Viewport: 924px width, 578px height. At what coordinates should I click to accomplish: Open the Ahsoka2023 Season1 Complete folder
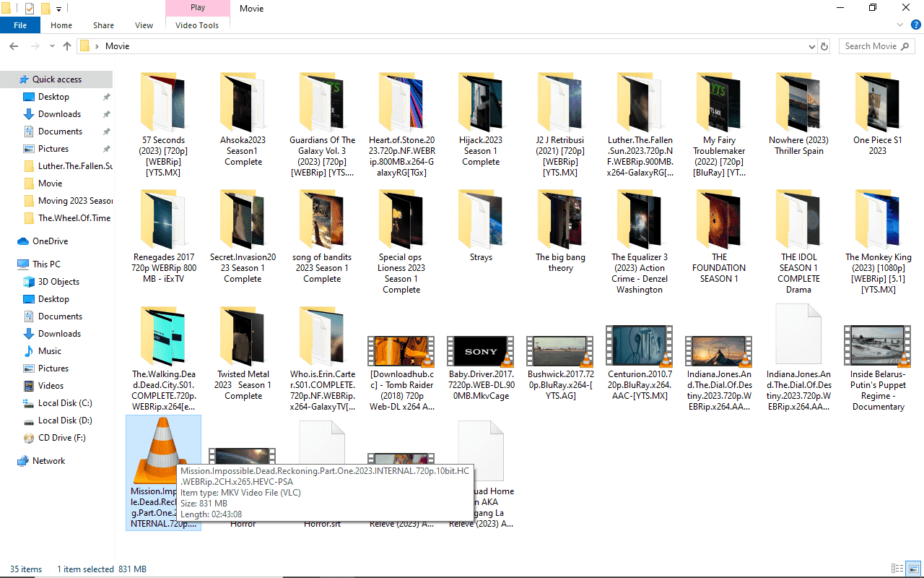[x=243, y=119]
